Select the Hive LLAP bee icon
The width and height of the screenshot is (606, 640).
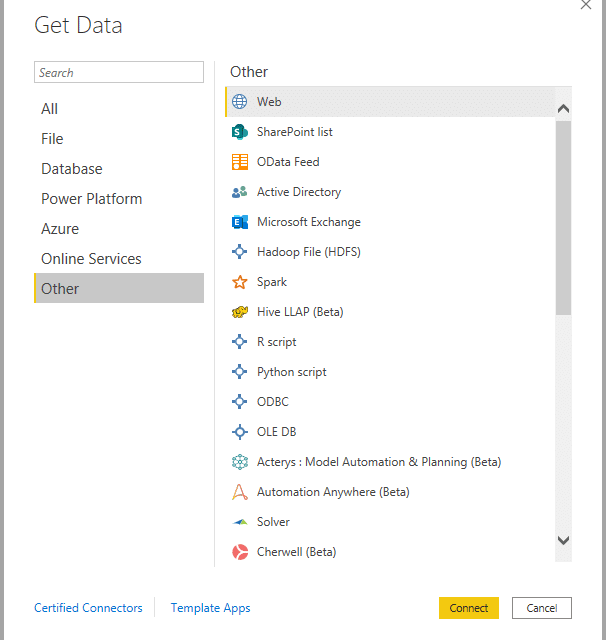240,312
